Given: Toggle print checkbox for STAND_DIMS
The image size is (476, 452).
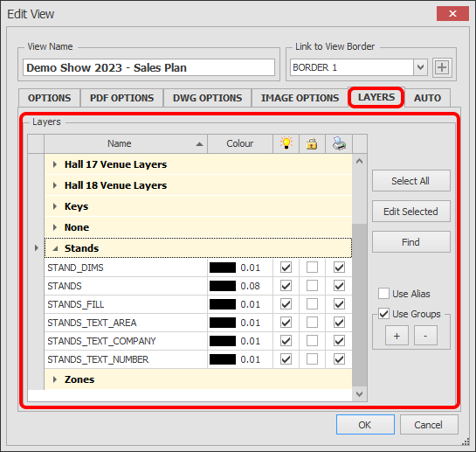Looking at the screenshot, I should [x=339, y=268].
